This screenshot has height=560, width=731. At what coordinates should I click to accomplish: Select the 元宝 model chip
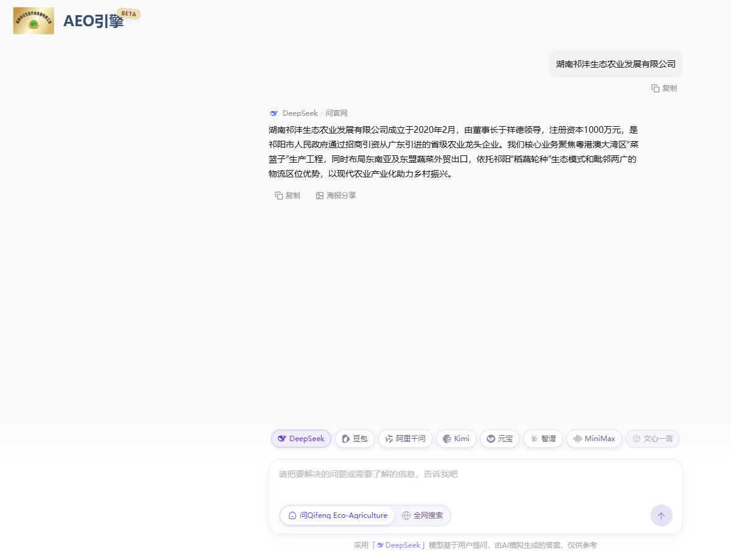500,439
